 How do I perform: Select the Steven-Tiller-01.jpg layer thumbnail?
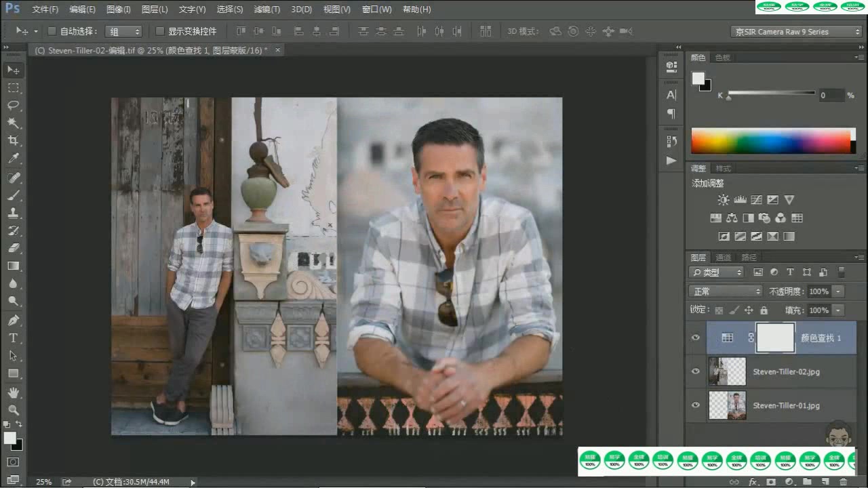[x=727, y=405]
